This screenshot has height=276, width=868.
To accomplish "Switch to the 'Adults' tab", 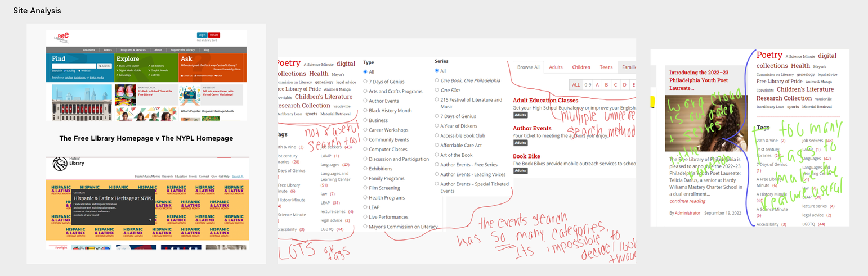I will [x=556, y=67].
